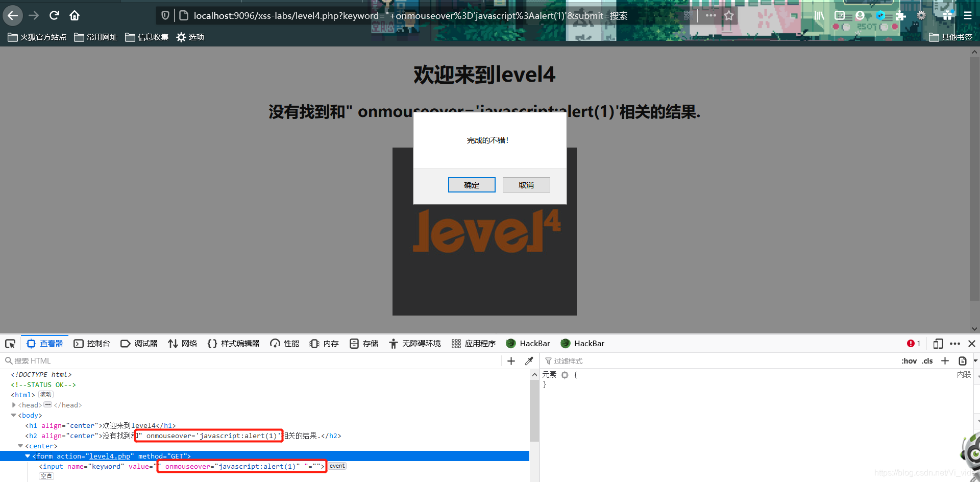Collapse the center element node

21,446
